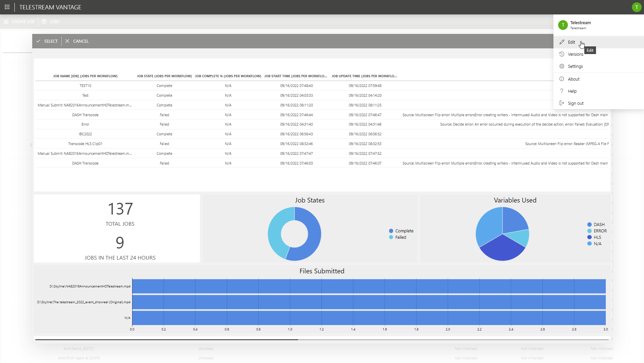Screen dimensions: 644x363
Task: Click the 09/16/2022 07:47:52 update time cell
Action: coord(365,153)
